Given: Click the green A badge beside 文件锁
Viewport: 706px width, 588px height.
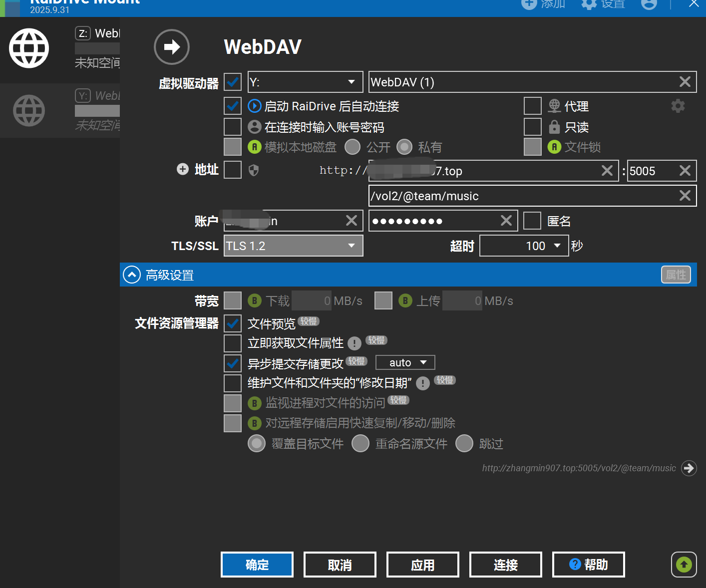Looking at the screenshot, I should click(x=554, y=147).
